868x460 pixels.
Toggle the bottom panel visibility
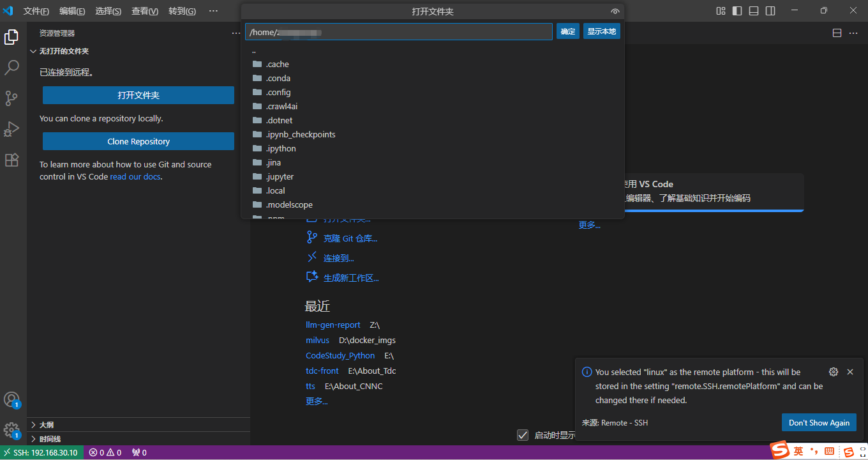click(754, 11)
